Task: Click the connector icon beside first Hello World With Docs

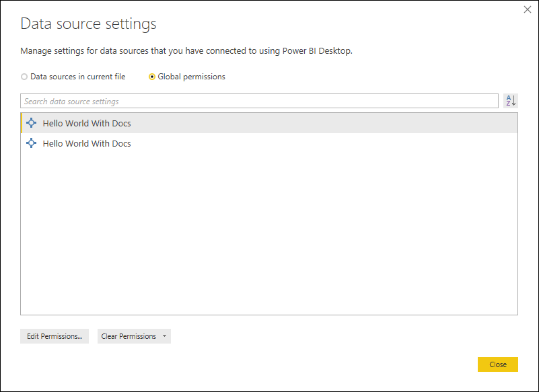Action: 31,123
